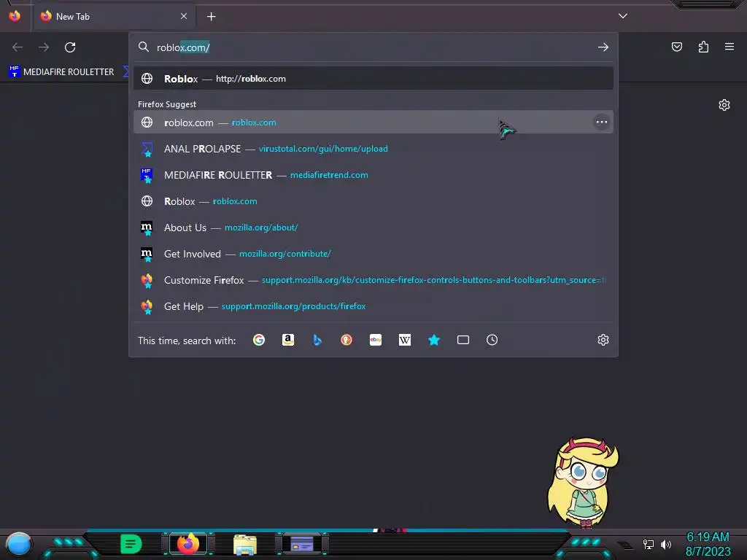The image size is (747, 560).
Task: Click the Start orb on taskbar
Action: pyautogui.click(x=18, y=544)
